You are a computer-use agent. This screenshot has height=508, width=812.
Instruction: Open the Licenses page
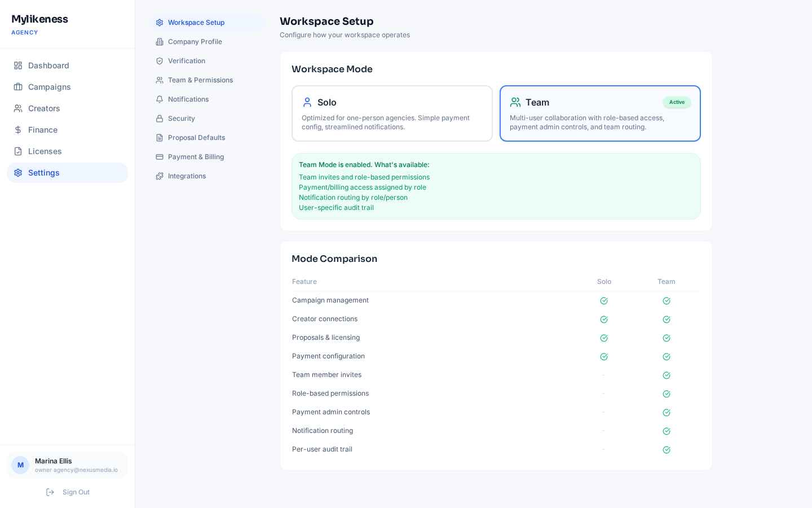(67, 151)
